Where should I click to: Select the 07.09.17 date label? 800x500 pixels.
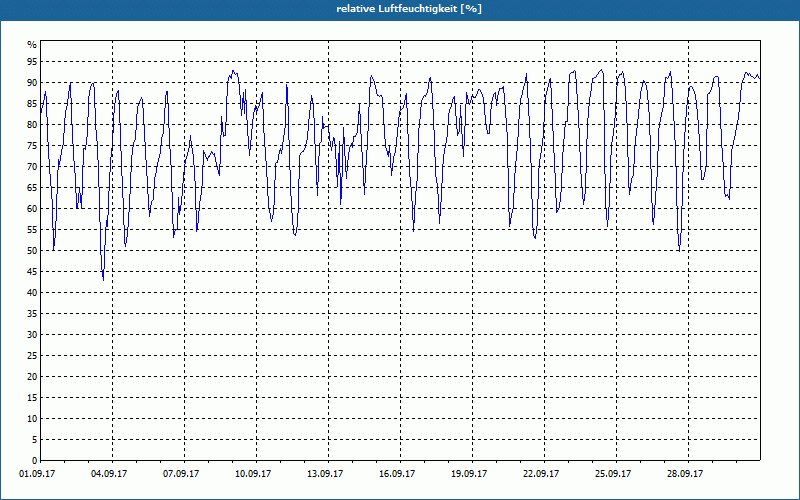point(181,474)
